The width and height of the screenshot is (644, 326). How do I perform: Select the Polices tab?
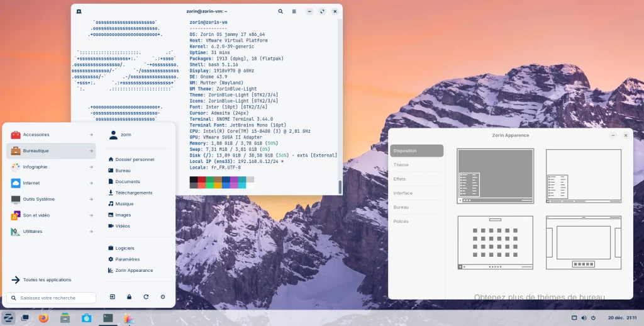pyautogui.click(x=401, y=222)
